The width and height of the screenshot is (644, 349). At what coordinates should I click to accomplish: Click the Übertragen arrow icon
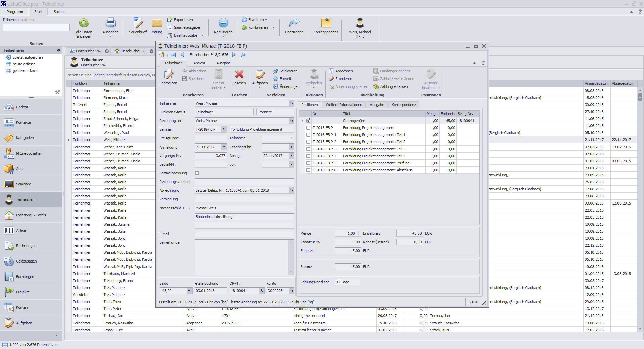click(294, 23)
